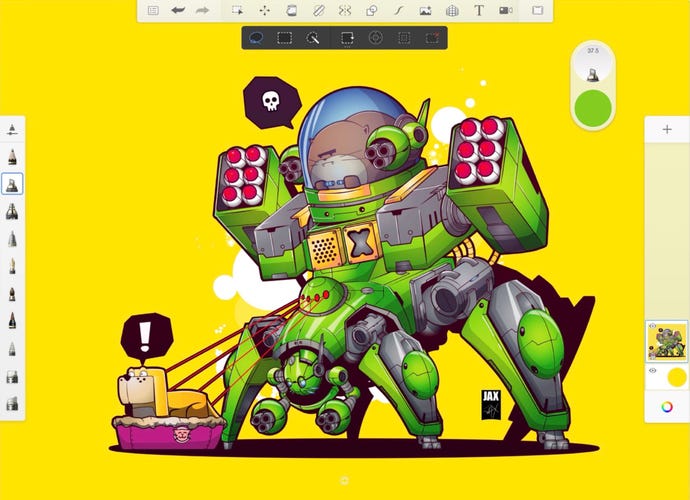Open the color wheel editor icon
Viewport: 690px width, 500px height.
click(667, 407)
